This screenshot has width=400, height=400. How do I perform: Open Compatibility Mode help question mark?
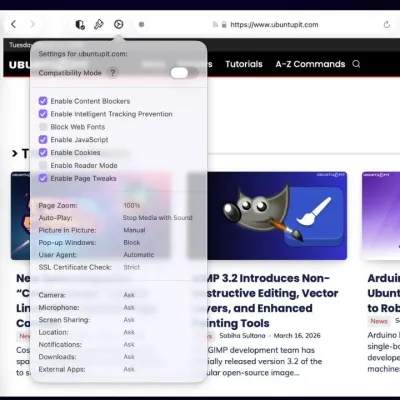(x=113, y=73)
